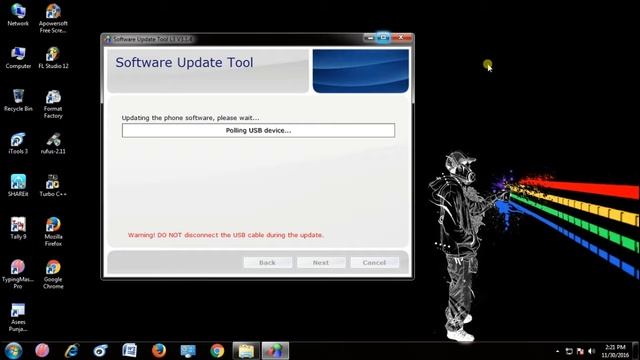Select the Tally 9 desktop icon
The image size is (640, 360).
click(18, 229)
